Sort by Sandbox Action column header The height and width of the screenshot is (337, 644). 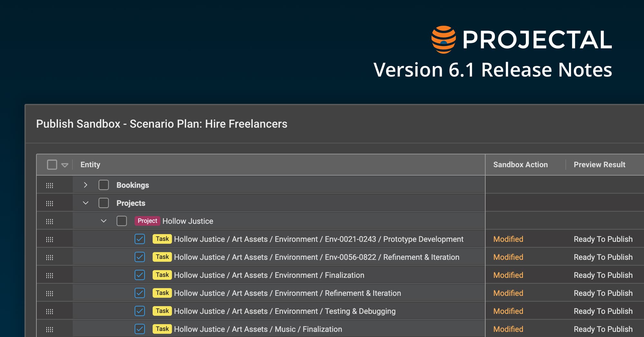520,165
